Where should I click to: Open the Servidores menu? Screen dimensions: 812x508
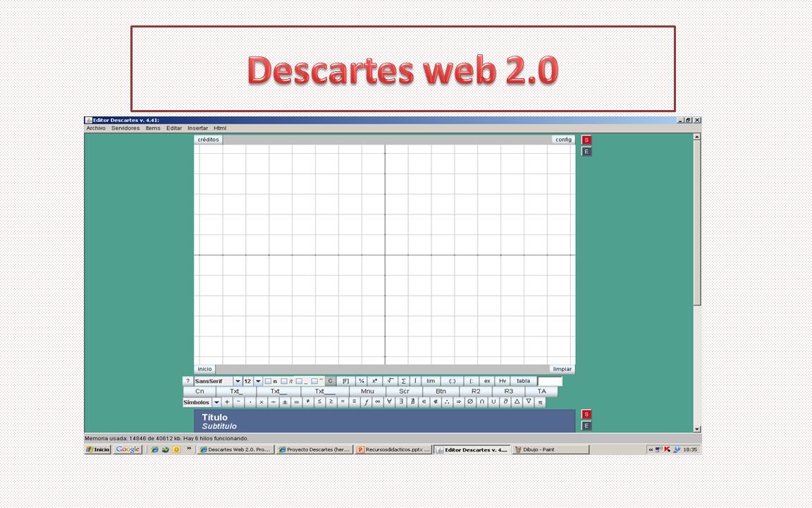[125, 128]
